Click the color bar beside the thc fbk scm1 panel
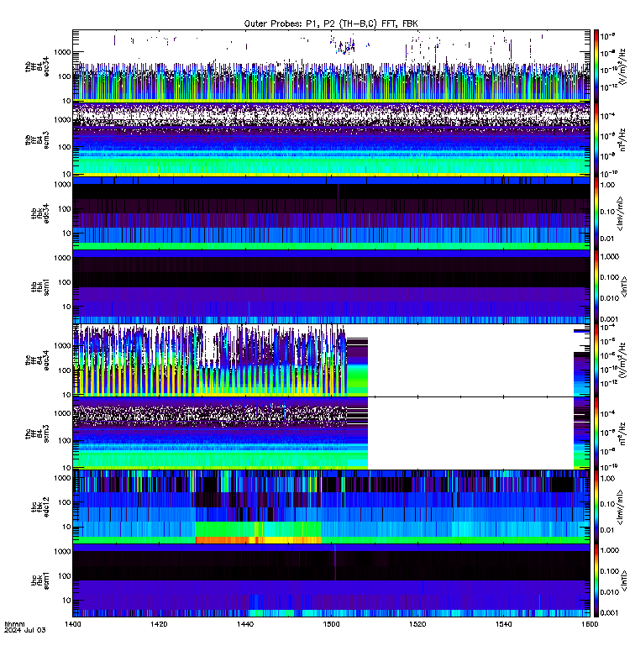 [596, 580]
